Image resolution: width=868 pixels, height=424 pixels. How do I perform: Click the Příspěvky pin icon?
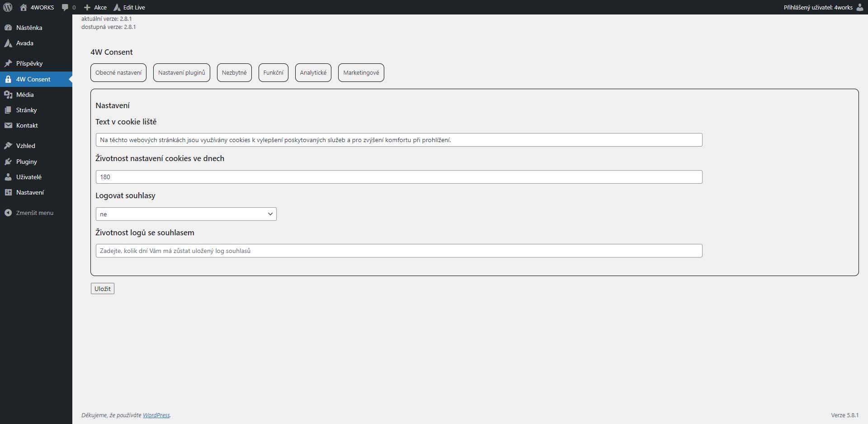pos(8,63)
